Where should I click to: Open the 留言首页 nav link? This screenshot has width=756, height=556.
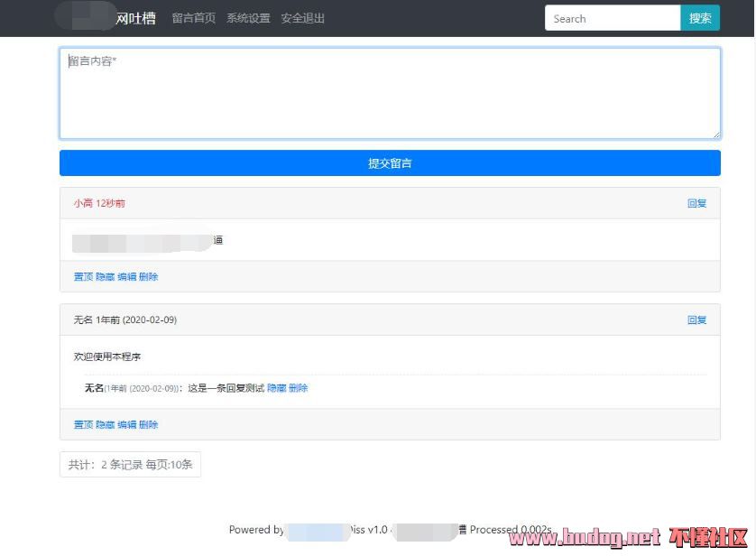(x=193, y=18)
